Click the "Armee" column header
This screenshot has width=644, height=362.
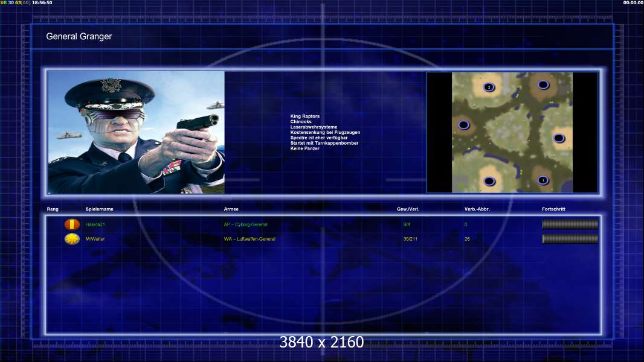(x=231, y=209)
